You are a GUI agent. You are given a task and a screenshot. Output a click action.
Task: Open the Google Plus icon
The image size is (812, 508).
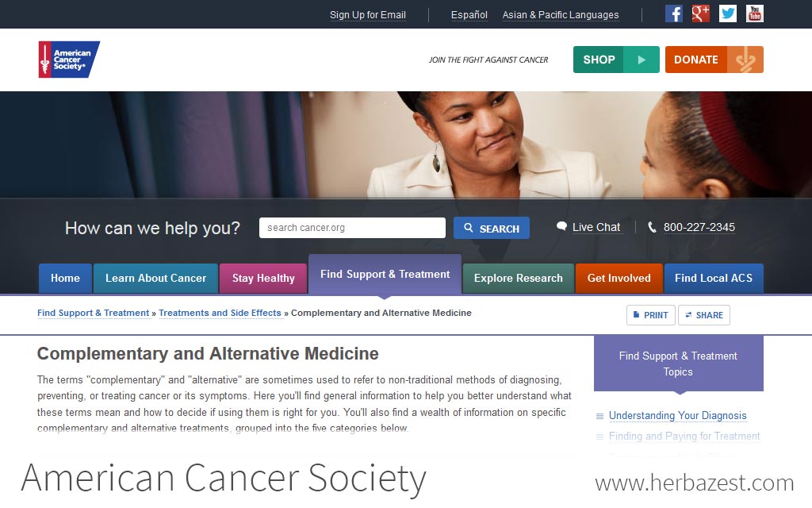[x=701, y=14]
